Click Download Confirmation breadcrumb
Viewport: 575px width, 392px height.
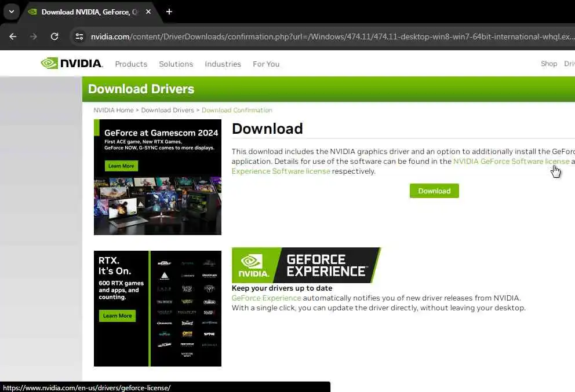pos(237,110)
